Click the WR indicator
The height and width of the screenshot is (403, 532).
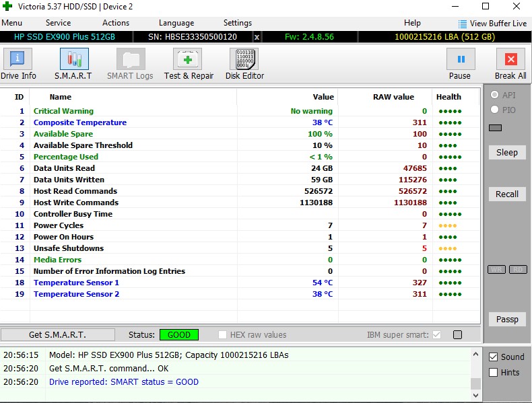(496, 270)
